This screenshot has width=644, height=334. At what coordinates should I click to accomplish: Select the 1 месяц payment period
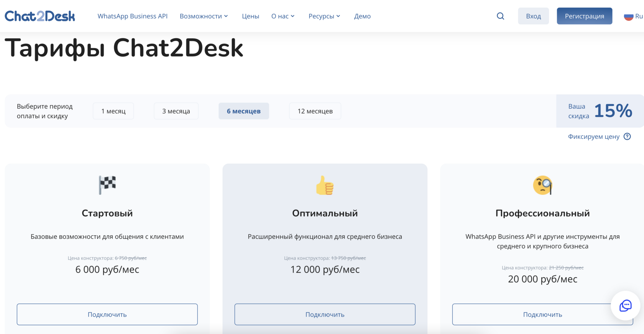[113, 111]
